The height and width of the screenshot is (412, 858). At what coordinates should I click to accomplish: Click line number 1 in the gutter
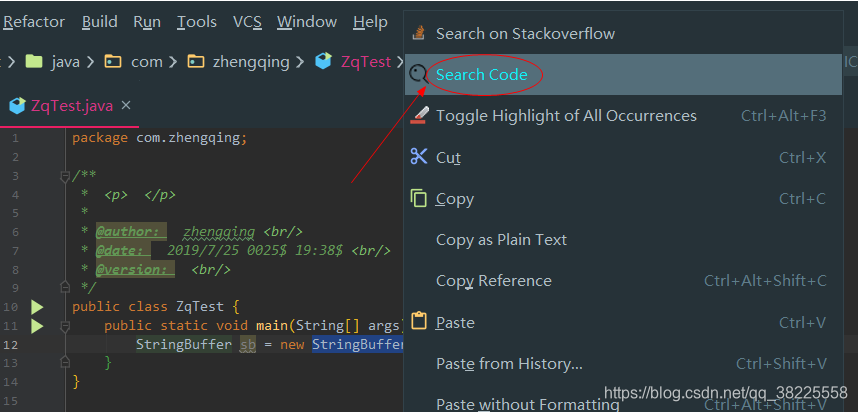(x=15, y=138)
